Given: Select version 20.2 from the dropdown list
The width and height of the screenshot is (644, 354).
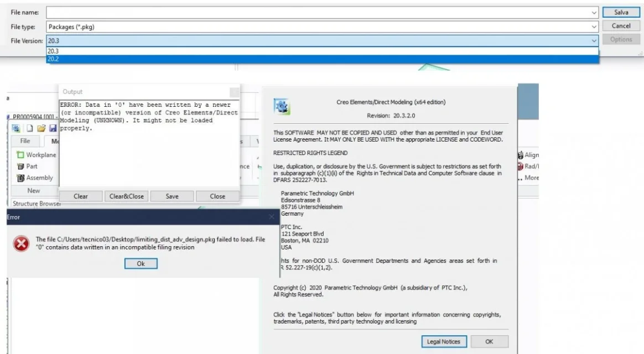Looking at the screenshot, I should [x=323, y=59].
